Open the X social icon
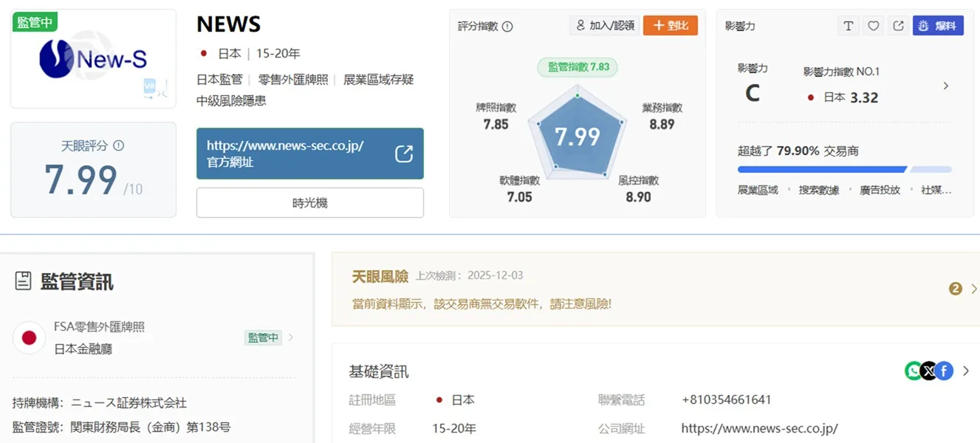Image resolution: width=980 pixels, height=443 pixels. pos(928,371)
